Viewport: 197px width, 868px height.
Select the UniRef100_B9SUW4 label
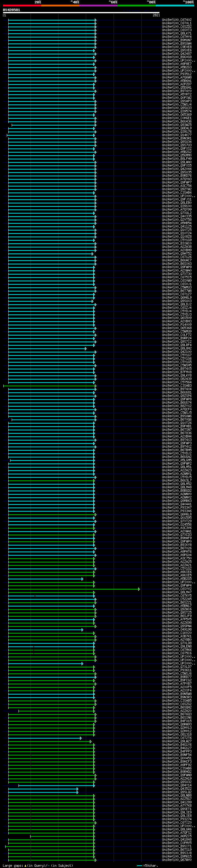coord(177,43)
